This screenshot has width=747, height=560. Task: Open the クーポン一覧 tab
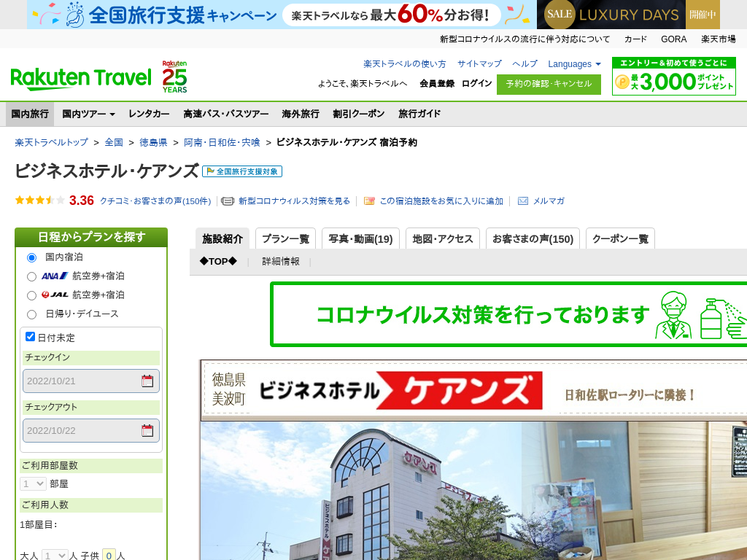pyautogui.click(x=620, y=238)
